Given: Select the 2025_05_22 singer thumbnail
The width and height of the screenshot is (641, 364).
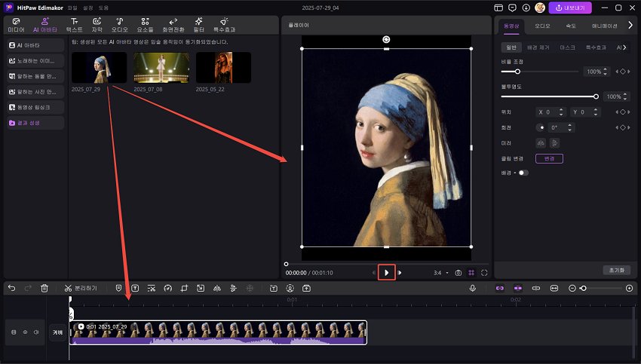Looking at the screenshot, I should tap(224, 67).
